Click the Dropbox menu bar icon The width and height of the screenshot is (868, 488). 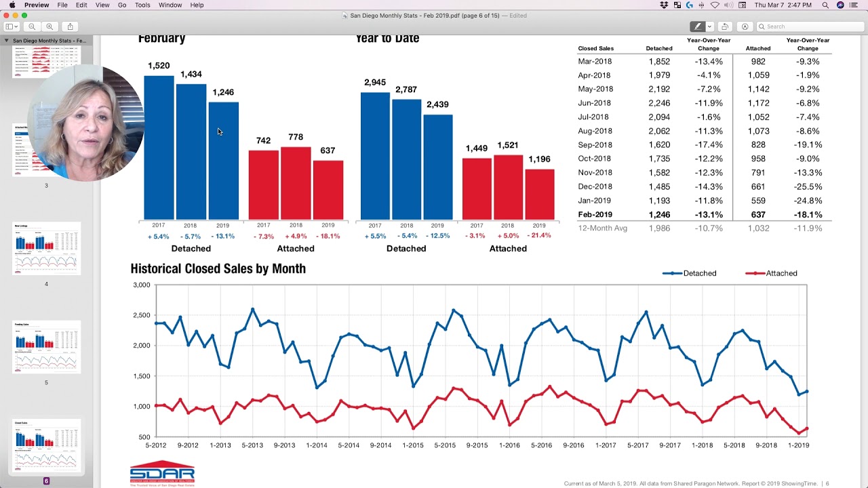pyautogui.click(x=664, y=5)
